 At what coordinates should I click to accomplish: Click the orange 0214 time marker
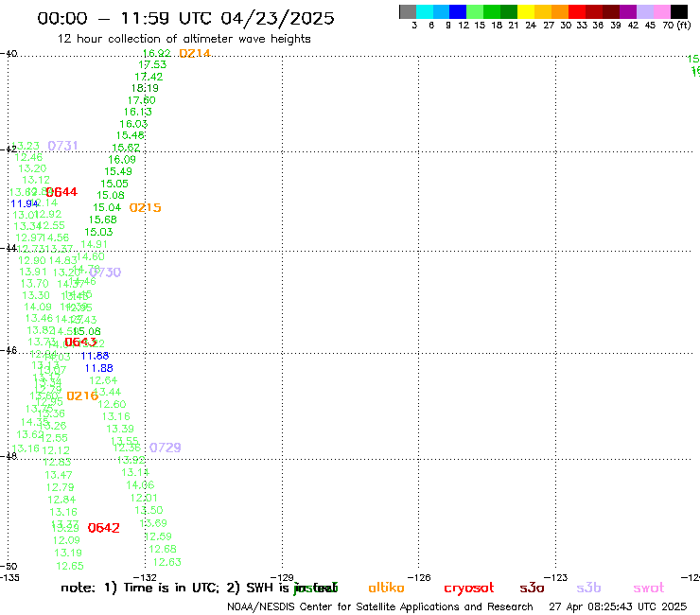[x=195, y=54]
